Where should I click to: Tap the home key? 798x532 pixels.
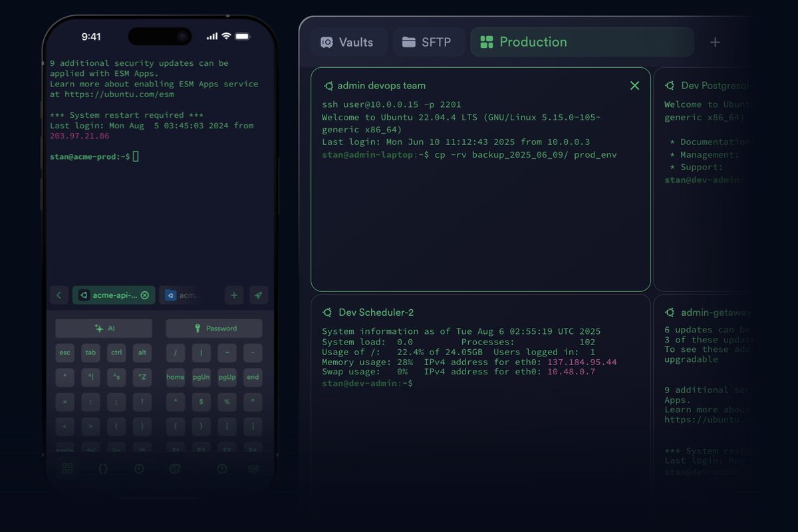176,377
